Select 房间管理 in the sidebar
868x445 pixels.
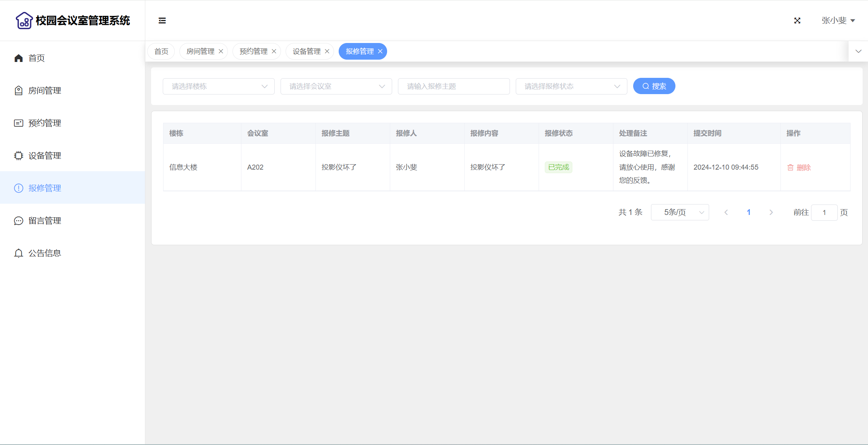click(45, 91)
